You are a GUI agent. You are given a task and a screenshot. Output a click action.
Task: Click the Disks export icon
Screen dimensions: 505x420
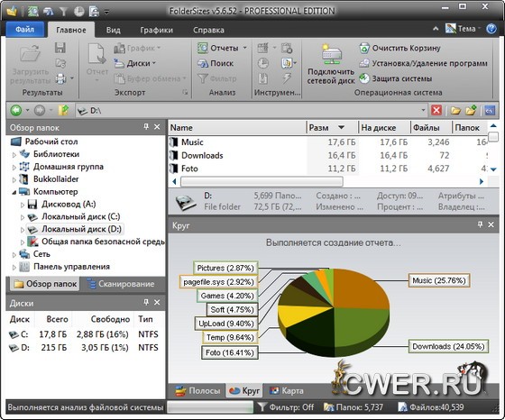click(x=119, y=63)
